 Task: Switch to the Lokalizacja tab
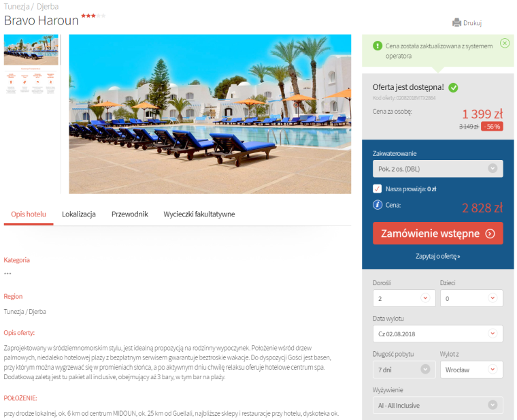tap(79, 214)
